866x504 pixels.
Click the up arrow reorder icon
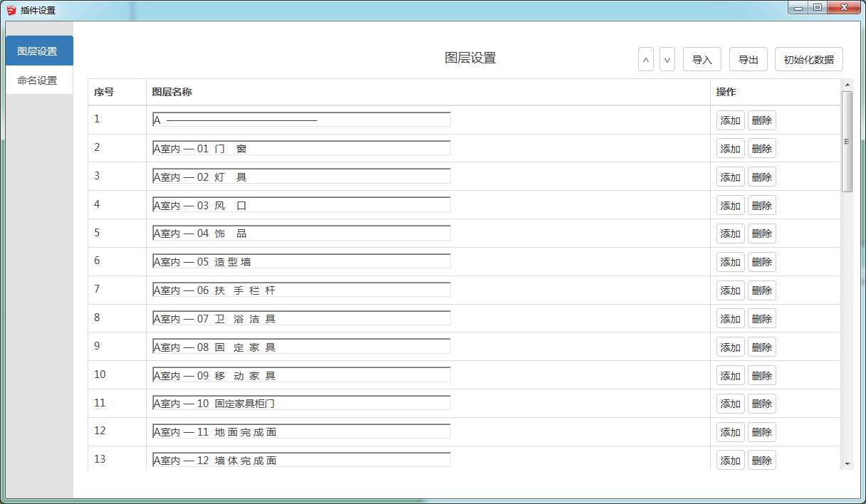[x=645, y=59]
